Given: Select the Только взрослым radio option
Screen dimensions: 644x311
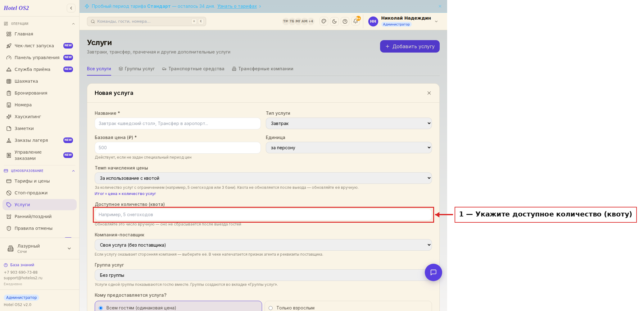Looking at the screenshot, I should point(348,307).
